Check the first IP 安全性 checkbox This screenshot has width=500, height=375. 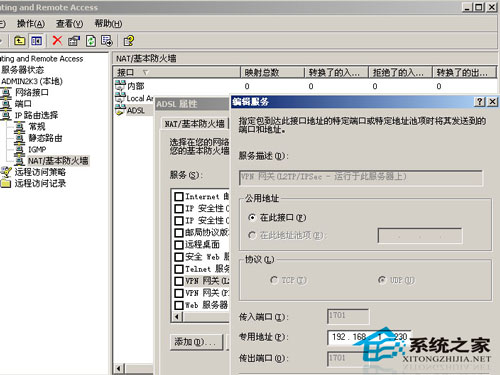point(179,209)
